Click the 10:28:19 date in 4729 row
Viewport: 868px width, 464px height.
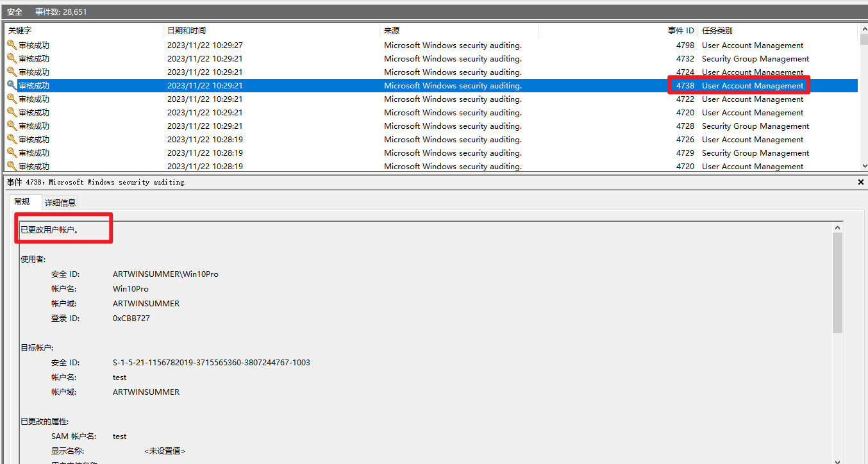click(x=205, y=153)
